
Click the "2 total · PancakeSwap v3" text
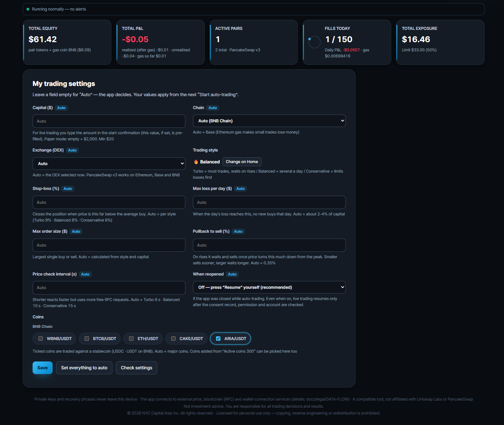click(238, 50)
